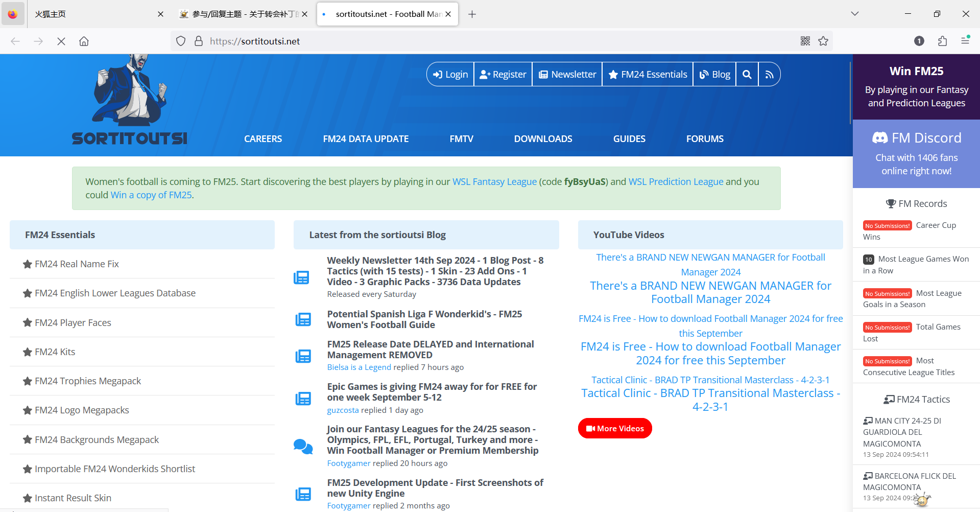Viewport: 980px width, 512px height.
Task: Click the numbered badge icon in toolbar
Action: [x=919, y=41]
